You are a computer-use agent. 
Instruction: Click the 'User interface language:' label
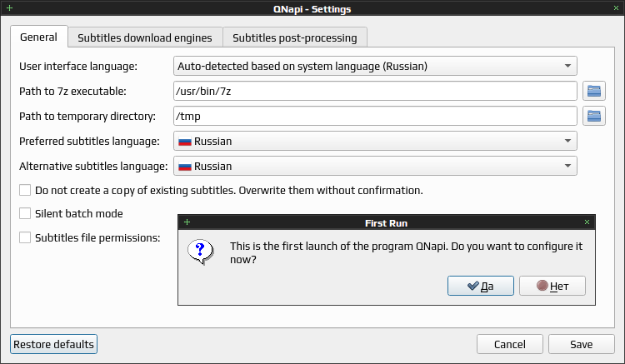tap(78, 66)
